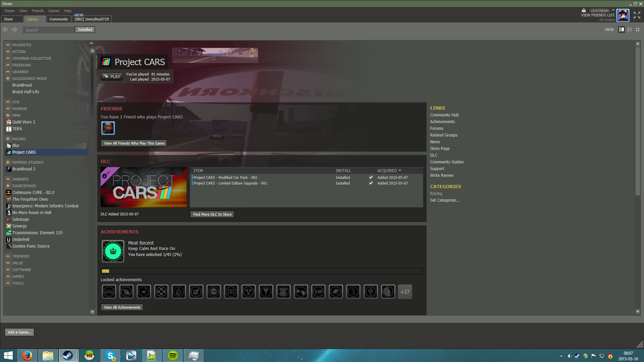Enter Big Picture mode icon
644x362 pixels.
637,15
